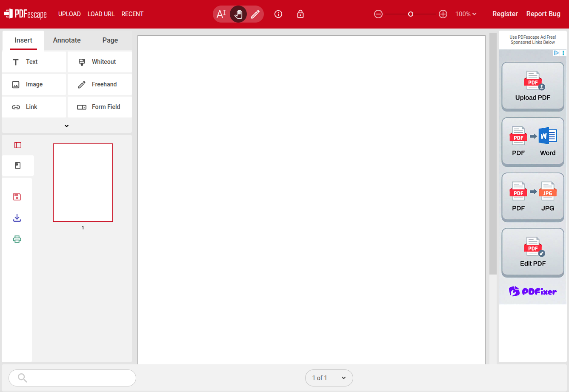Click the Whiteout tool button
569x392 pixels.
(x=100, y=62)
